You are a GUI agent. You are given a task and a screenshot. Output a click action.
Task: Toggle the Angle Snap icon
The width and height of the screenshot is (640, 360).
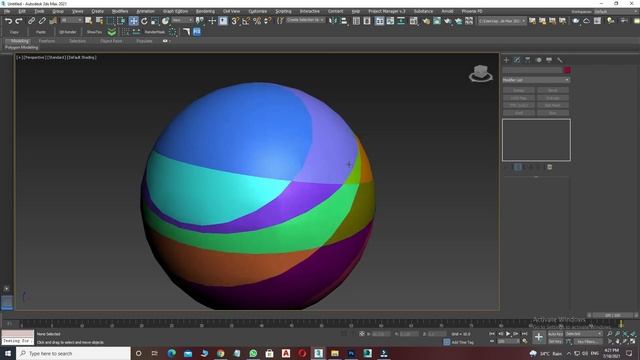click(246, 21)
